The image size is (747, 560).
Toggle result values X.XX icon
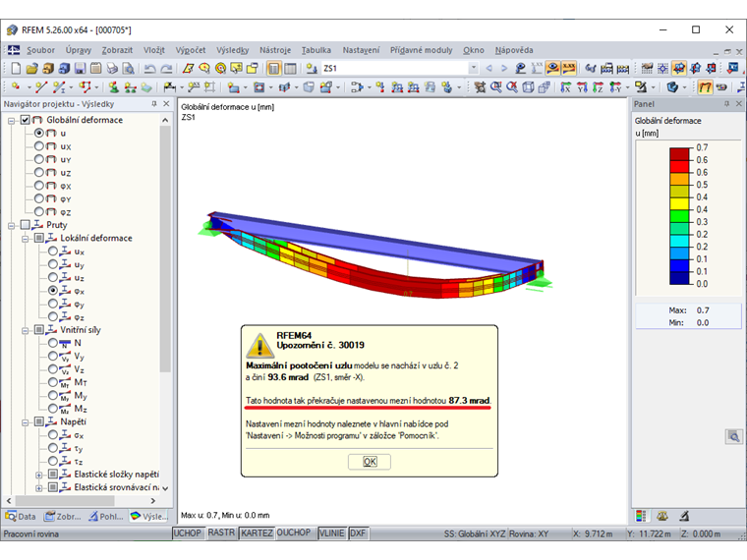coord(569,68)
